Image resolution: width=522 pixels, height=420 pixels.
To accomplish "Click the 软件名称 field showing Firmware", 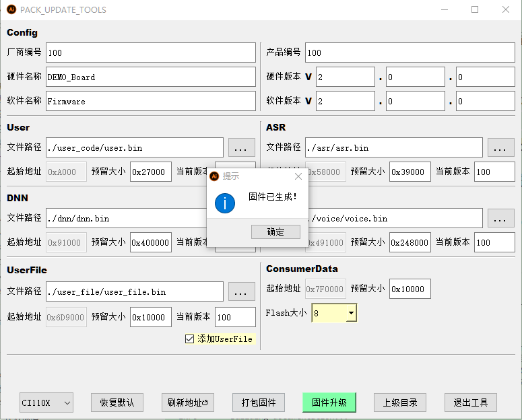I will pos(151,101).
